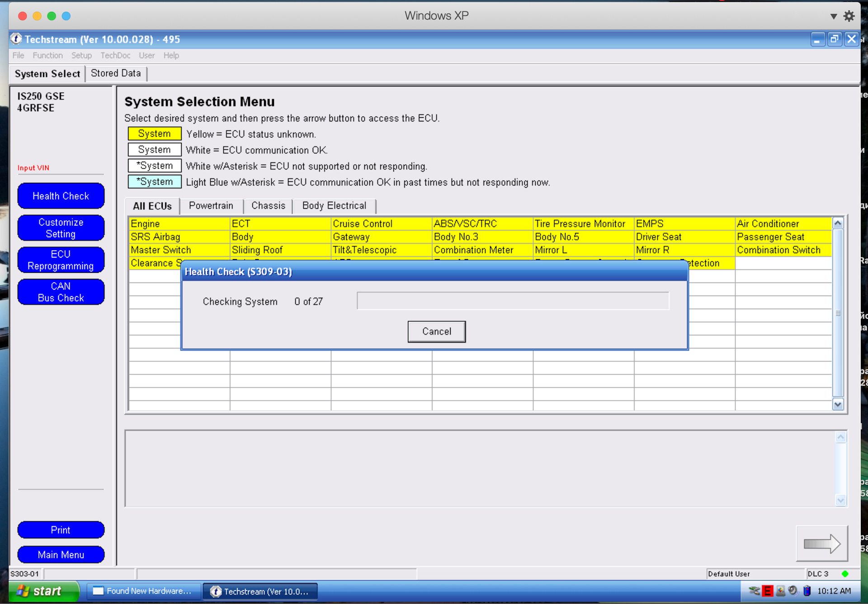Click the light blue *System legend swatch
The height and width of the screenshot is (604, 868).
[155, 181]
